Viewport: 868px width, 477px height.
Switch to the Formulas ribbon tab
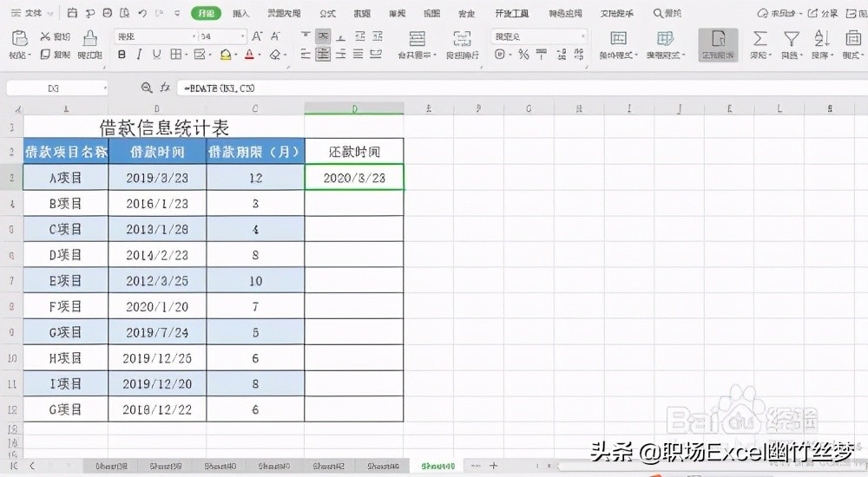(328, 13)
